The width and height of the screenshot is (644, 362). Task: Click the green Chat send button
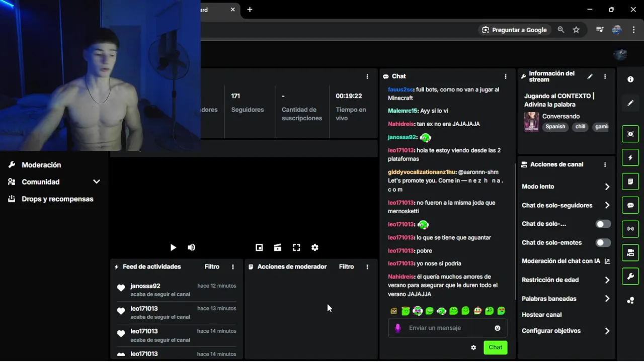[x=495, y=347]
